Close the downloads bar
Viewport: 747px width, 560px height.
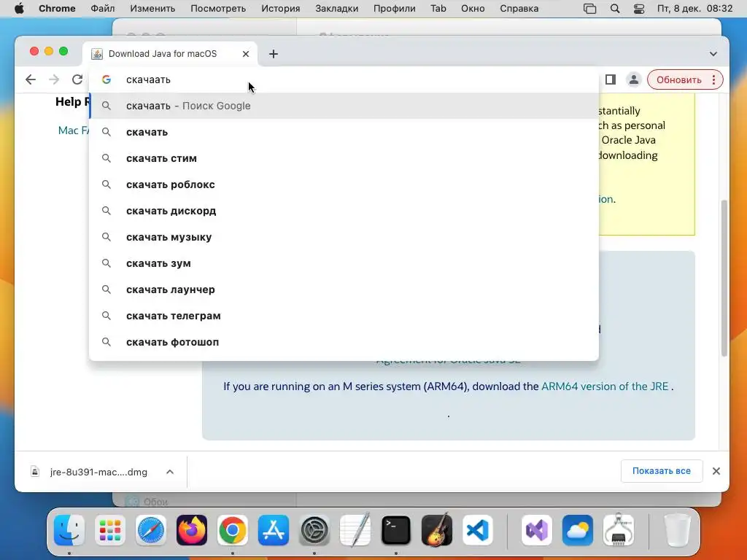point(716,471)
